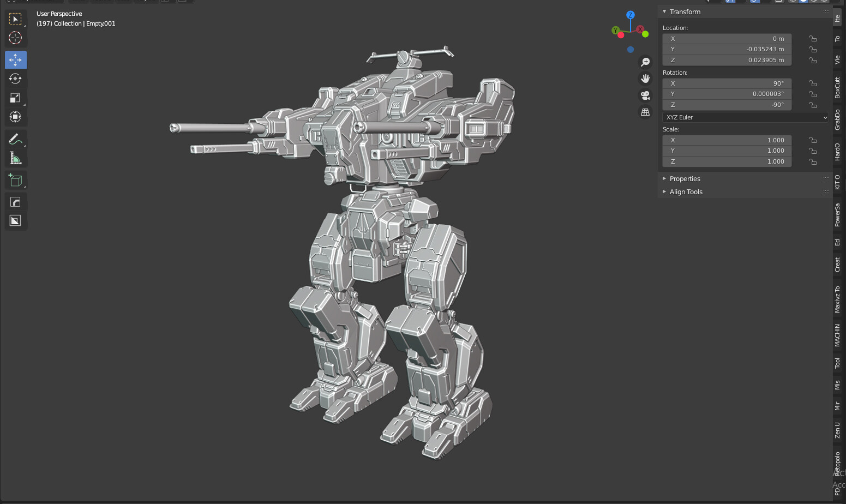Screen dimensions: 846x504
Task: Click the Location Y value field
Action: coord(727,49)
